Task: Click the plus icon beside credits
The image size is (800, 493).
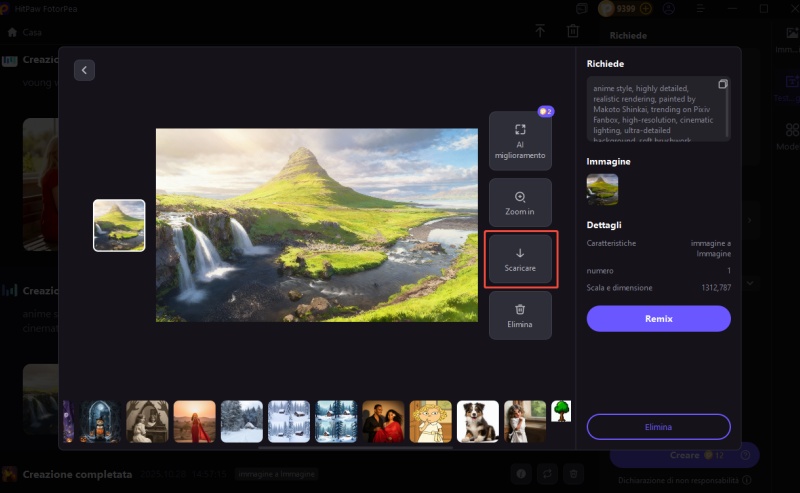Action: tap(645, 9)
